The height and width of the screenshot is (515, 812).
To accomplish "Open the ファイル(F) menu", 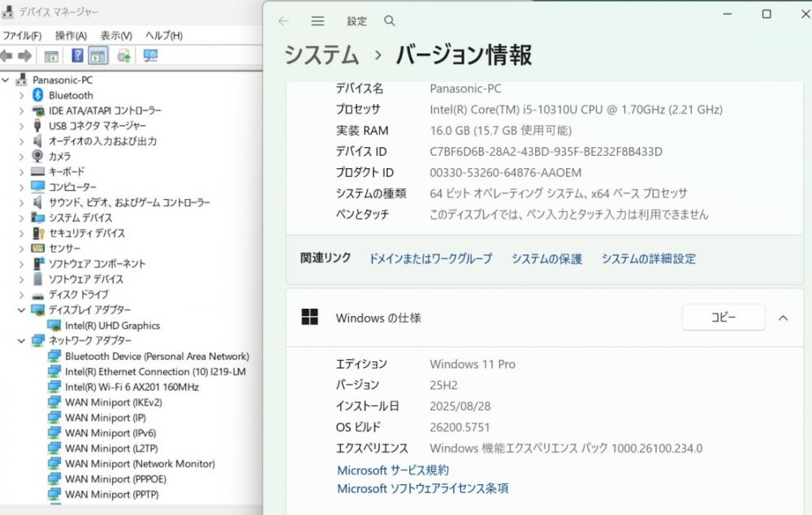I will coord(22,36).
